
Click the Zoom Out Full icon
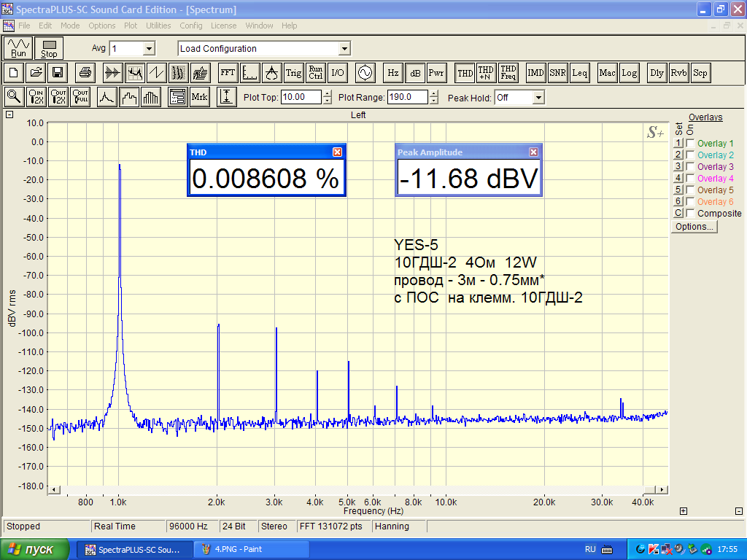tap(80, 97)
